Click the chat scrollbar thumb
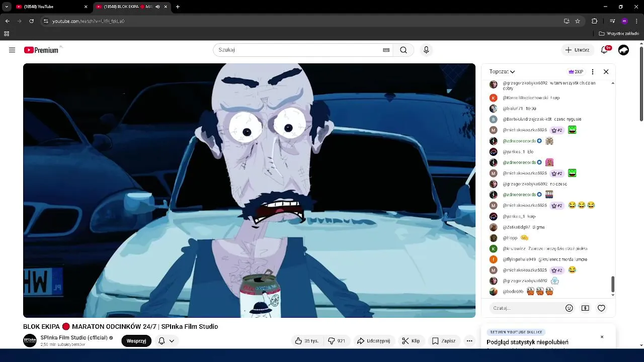 click(612, 284)
